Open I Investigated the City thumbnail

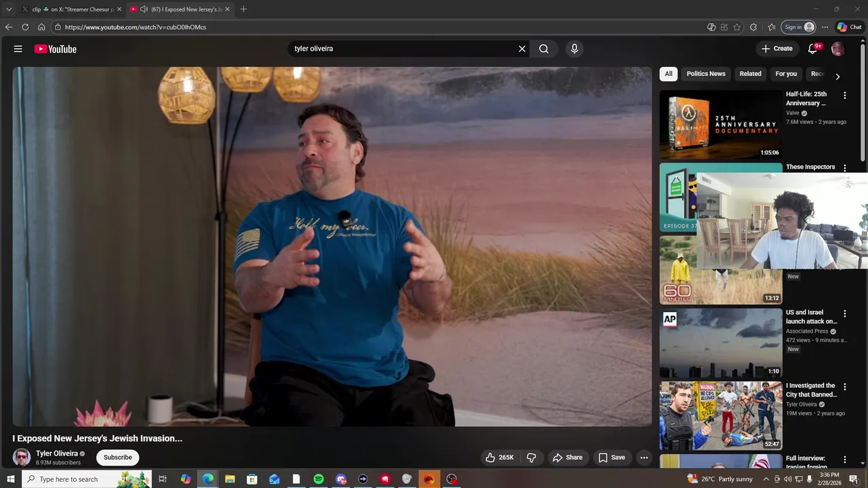(x=721, y=416)
